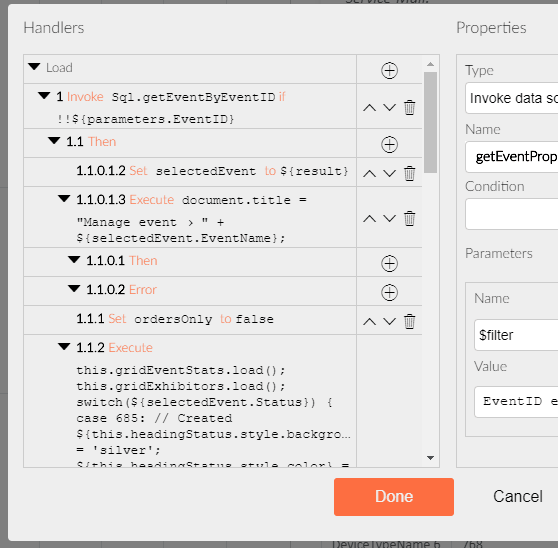
Task: Move the Execute document.title step down
Action: (389, 218)
